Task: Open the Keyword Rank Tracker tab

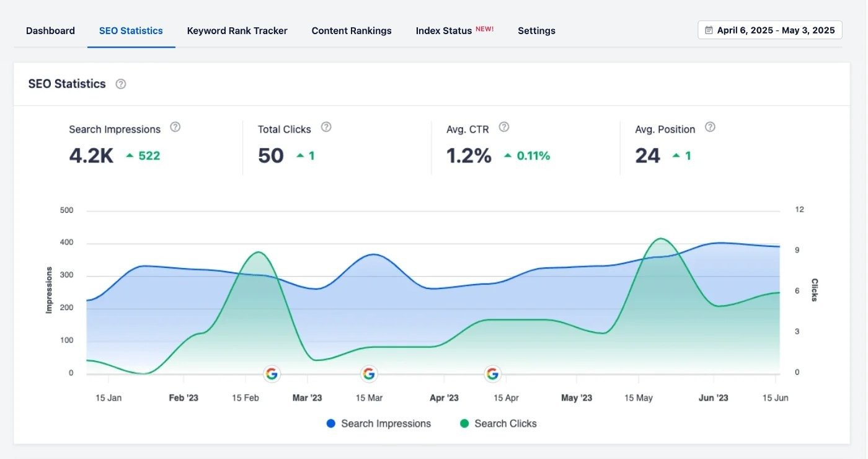Action: (x=237, y=30)
